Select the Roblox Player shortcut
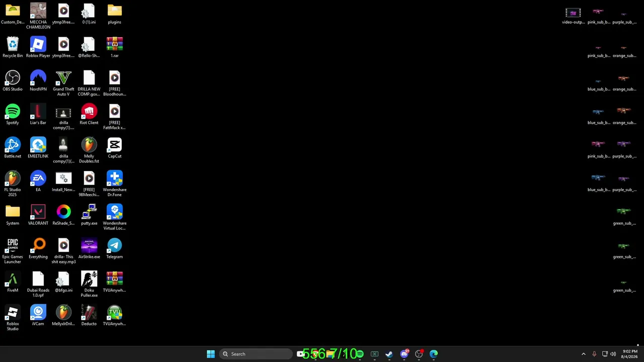 (x=38, y=47)
